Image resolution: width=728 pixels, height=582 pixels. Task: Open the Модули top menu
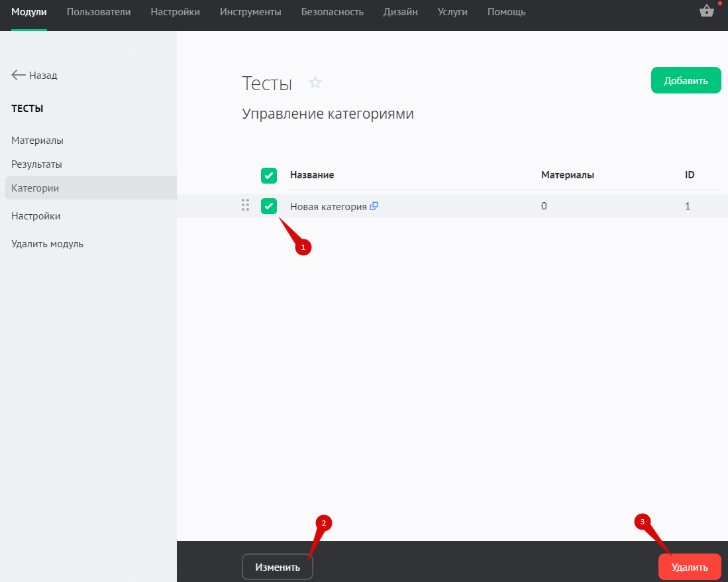pos(28,12)
